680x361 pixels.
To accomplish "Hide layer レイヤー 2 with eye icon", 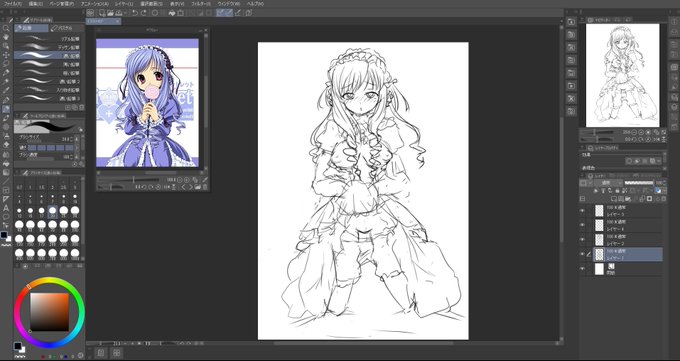I will pos(582,240).
